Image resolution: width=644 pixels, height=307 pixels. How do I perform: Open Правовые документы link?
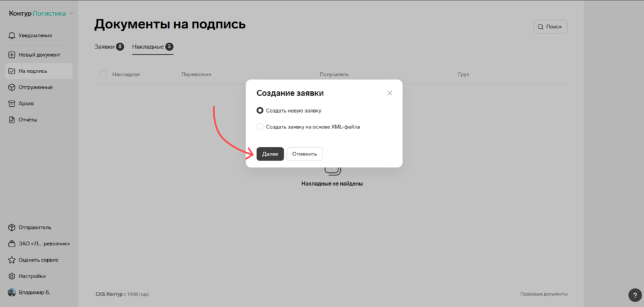544,294
